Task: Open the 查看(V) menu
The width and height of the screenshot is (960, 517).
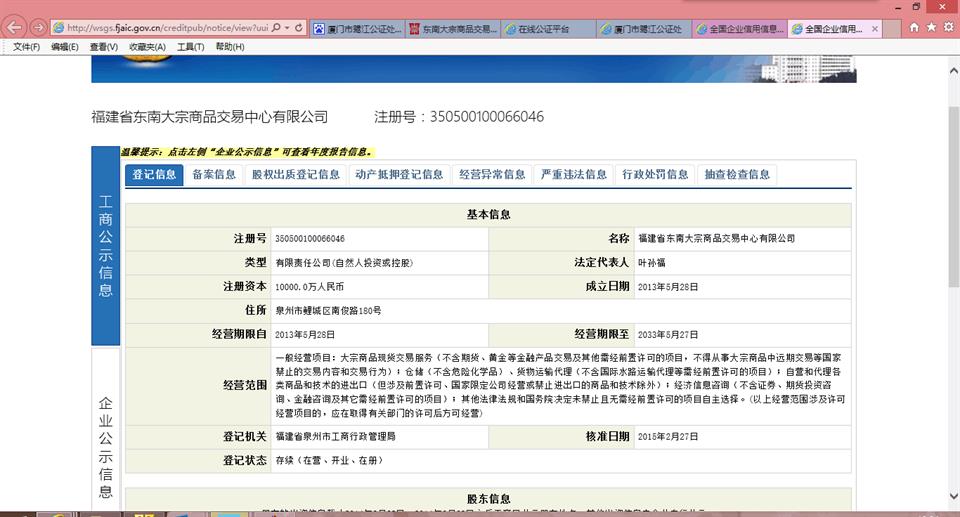Action: (103, 47)
